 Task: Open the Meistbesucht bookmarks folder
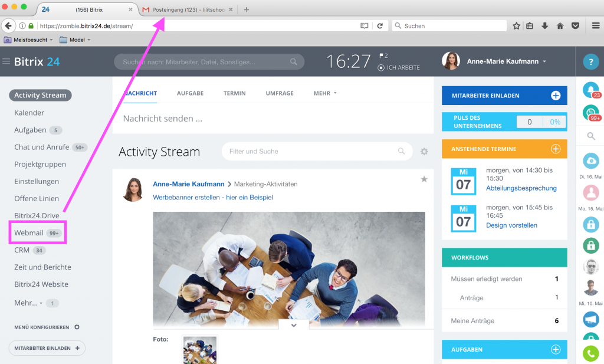tap(28, 40)
